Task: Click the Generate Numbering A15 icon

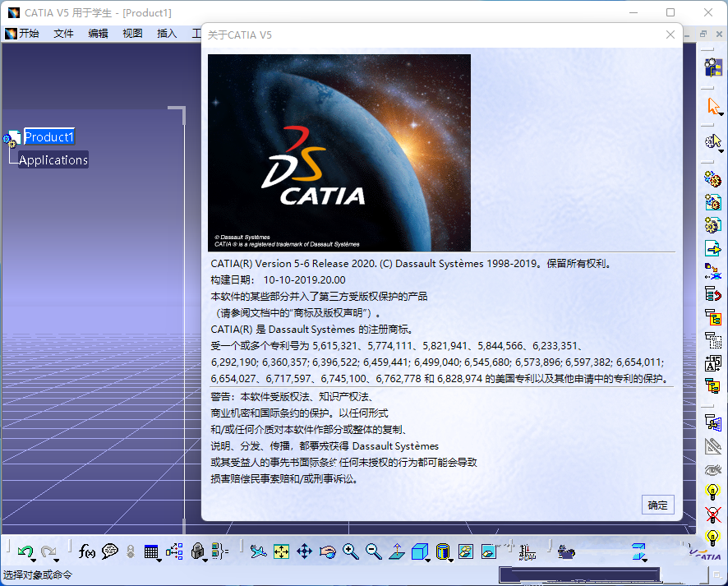Action: (712, 363)
